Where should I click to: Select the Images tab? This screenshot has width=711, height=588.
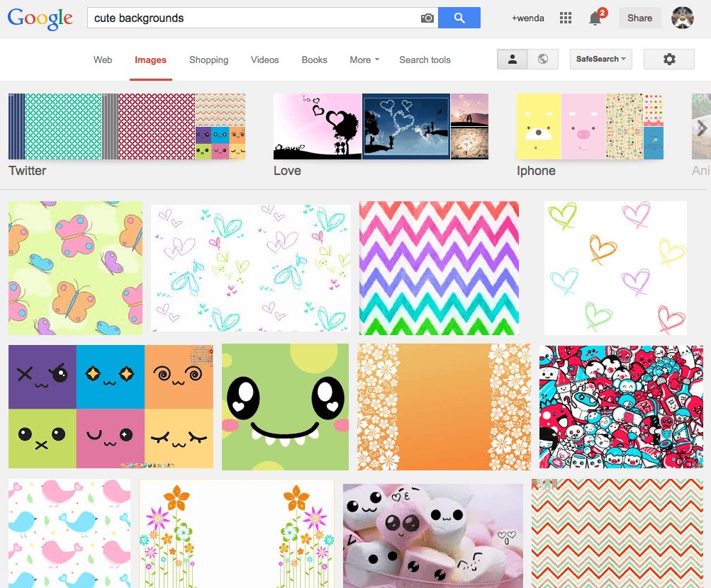(x=150, y=60)
